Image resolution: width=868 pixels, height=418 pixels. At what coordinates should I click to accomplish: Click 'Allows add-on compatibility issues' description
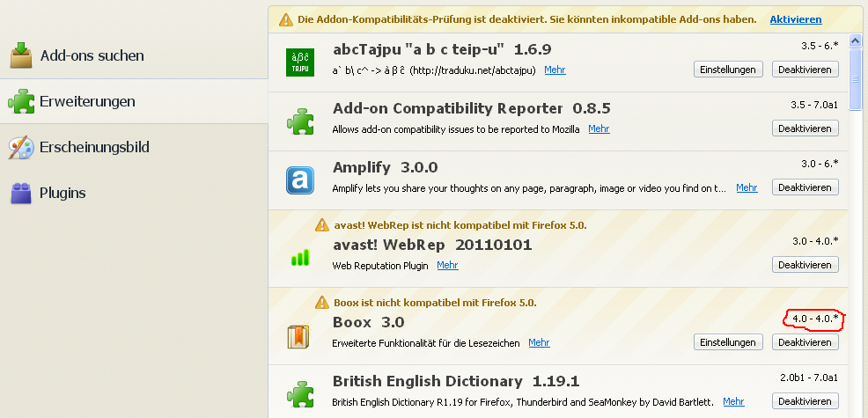456,129
